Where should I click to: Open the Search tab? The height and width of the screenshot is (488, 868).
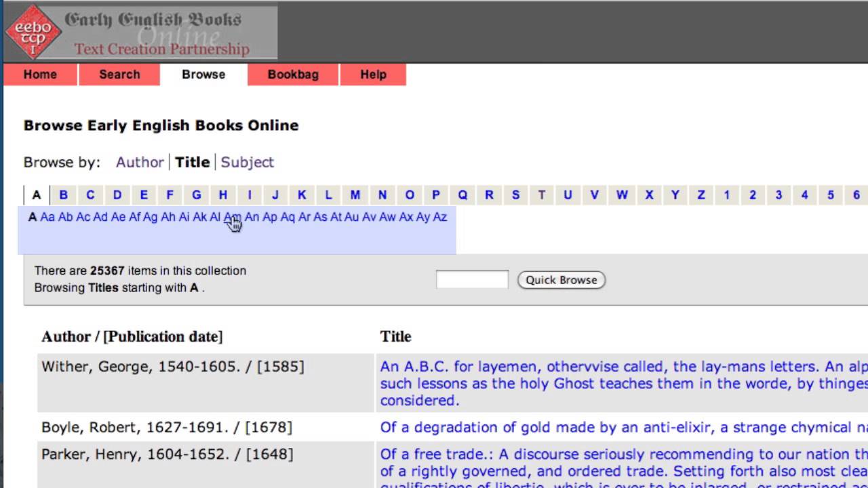(119, 75)
